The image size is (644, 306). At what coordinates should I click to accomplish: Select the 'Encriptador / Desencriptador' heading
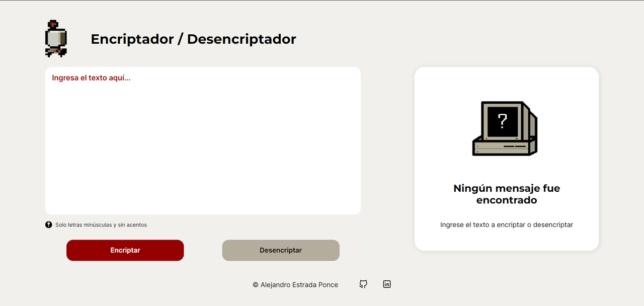[193, 39]
